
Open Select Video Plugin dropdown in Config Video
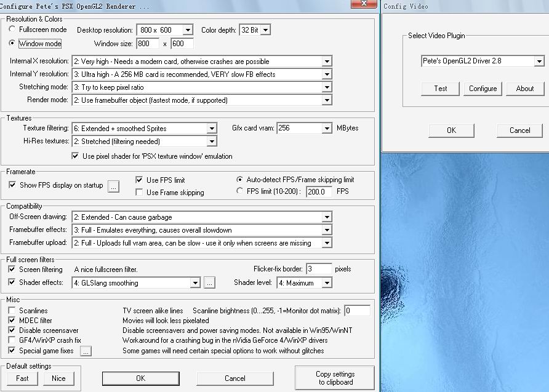[539, 62]
